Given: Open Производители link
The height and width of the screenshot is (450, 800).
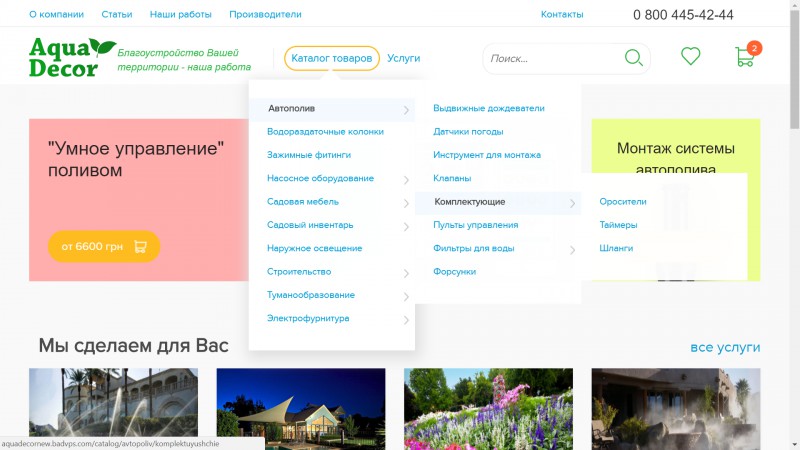Looking at the screenshot, I should coord(265,14).
